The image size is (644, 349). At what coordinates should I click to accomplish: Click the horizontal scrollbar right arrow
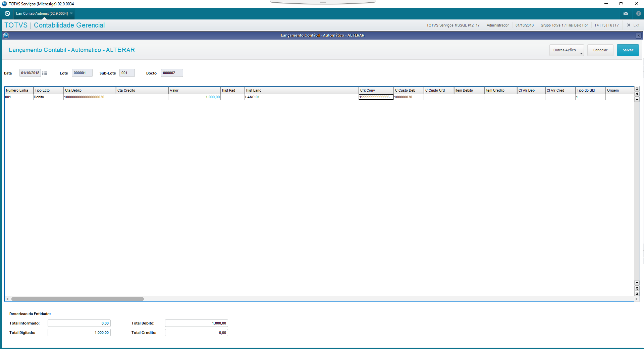point(636,299)
